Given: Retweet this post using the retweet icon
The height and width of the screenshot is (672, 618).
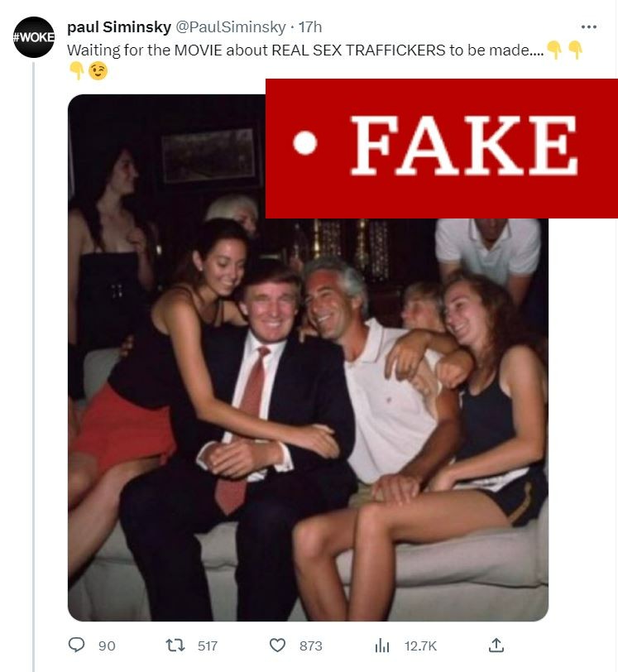Looking at the screenshot, I should (175, 646).
